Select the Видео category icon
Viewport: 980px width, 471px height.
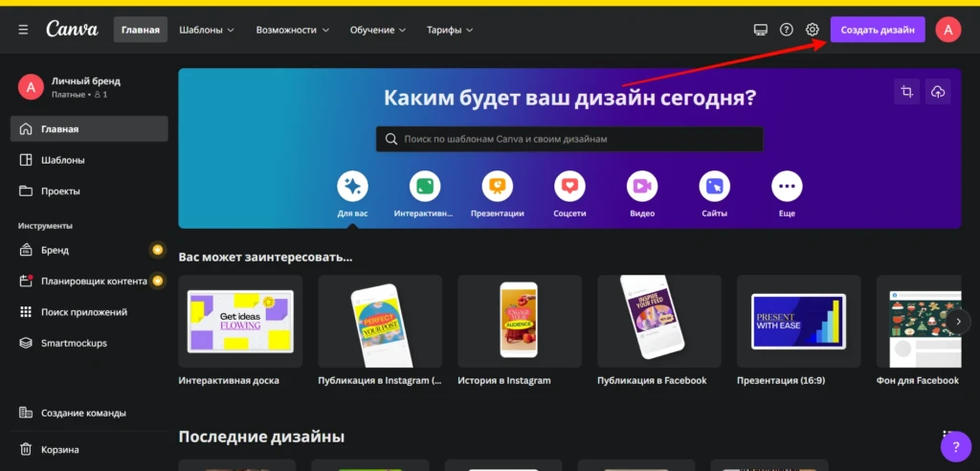(642, 187)
